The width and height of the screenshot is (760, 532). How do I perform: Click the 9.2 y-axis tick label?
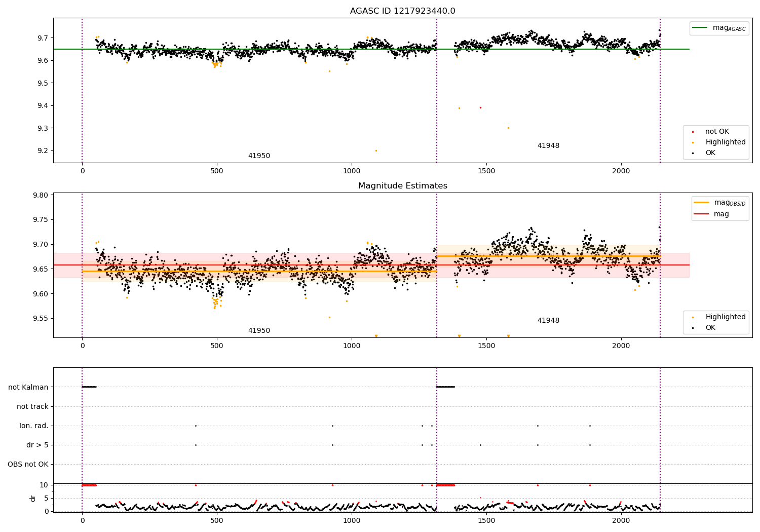pyautogui.click(x=43, y=151)
